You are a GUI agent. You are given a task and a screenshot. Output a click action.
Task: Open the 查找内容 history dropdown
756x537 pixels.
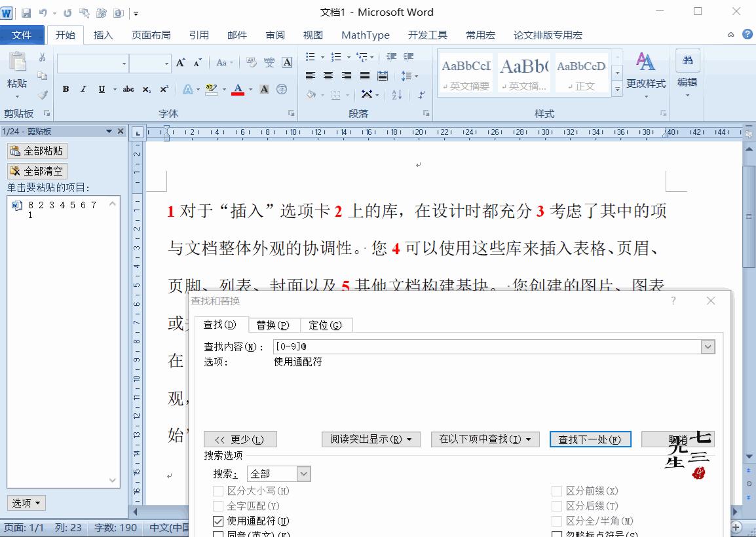[x=708, y=346]
